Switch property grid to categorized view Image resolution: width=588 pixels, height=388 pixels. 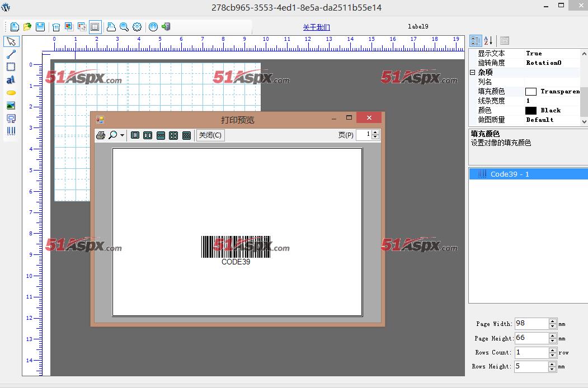(x=476, y=40)
